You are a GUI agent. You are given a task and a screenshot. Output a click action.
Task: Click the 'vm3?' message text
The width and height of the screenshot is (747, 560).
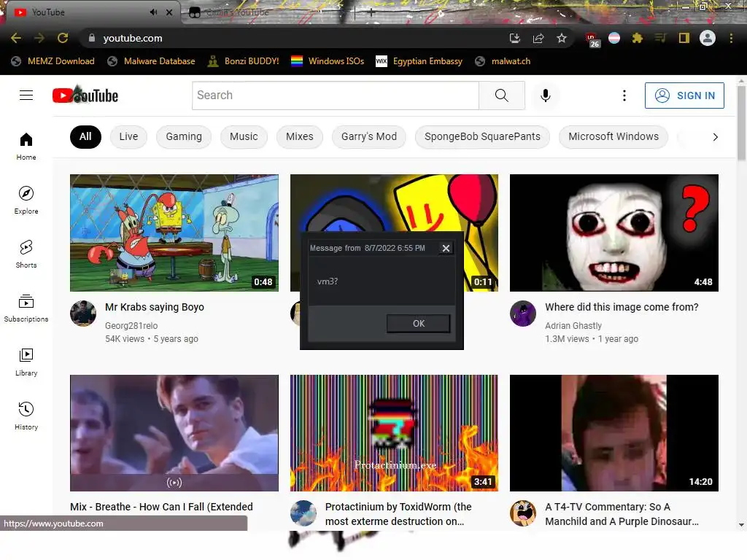(328, 281)
